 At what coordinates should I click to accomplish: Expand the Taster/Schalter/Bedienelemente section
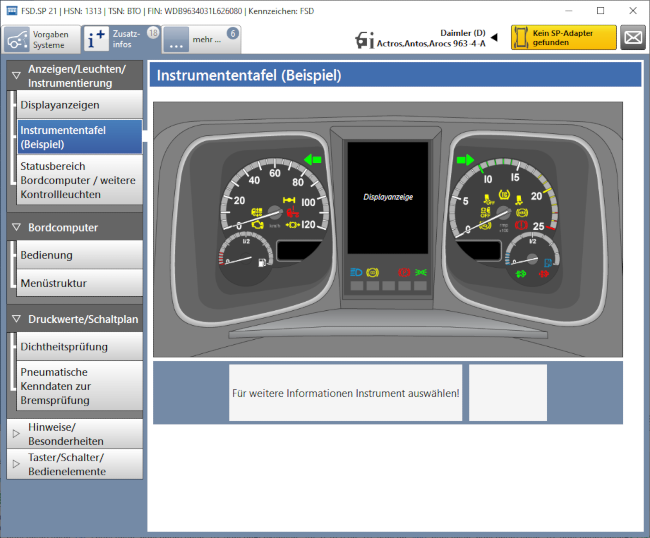point(16,464)
